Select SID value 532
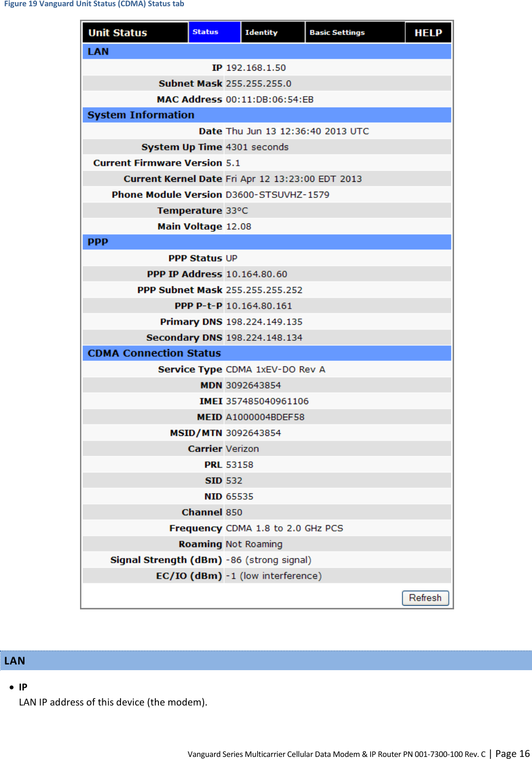Image resolution: width=532 pixels, height=759 pixels. 234,481
